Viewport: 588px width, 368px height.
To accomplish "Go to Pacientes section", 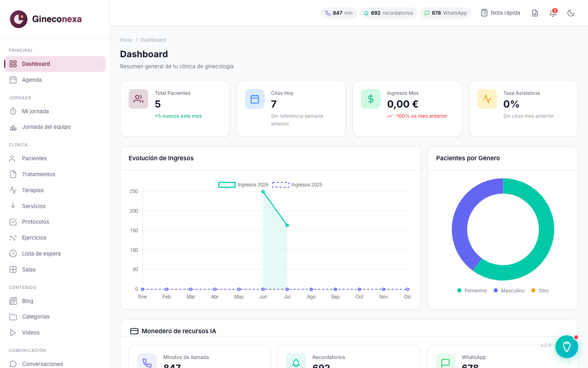I will tap(55, 158).
